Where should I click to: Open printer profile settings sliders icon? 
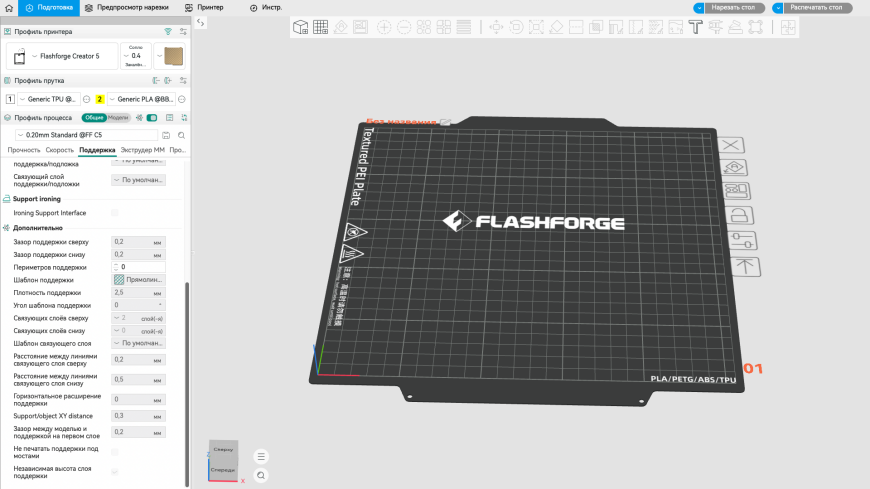tap(183, 32)
